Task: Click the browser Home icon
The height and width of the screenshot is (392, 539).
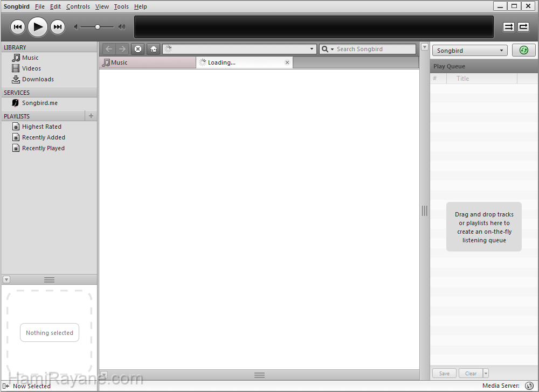Action: point(154,49)
